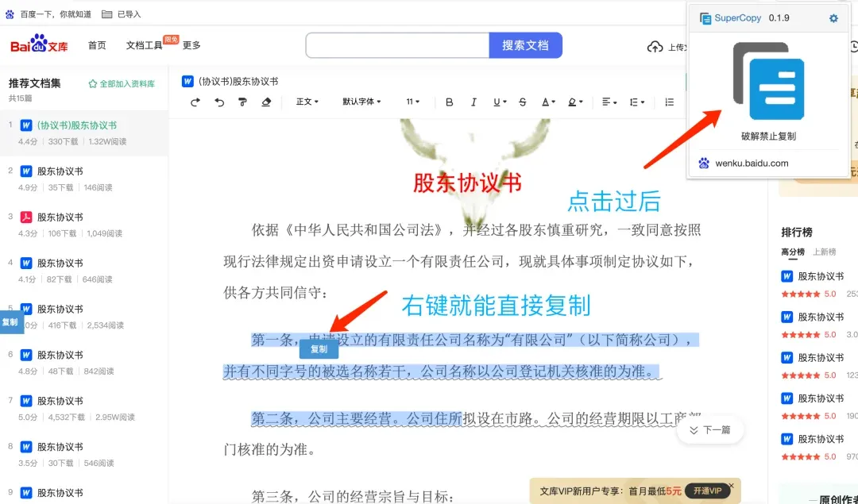858x504 pixels.
Task: Click the large SuperCopy 破解禁止复制 icon
Action: pos(768,81)
